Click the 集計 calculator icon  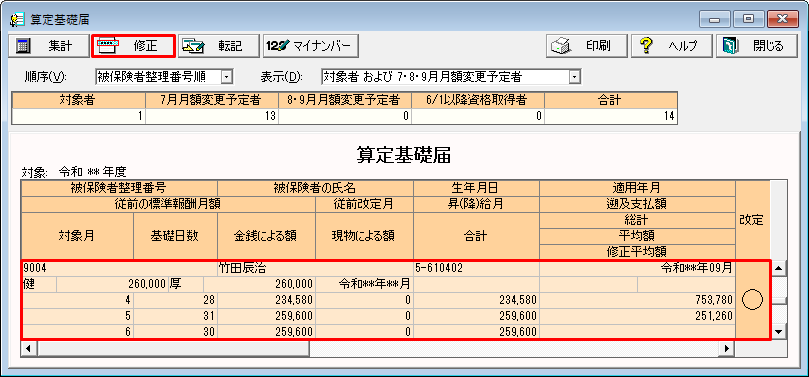click(x=22, y=46)
